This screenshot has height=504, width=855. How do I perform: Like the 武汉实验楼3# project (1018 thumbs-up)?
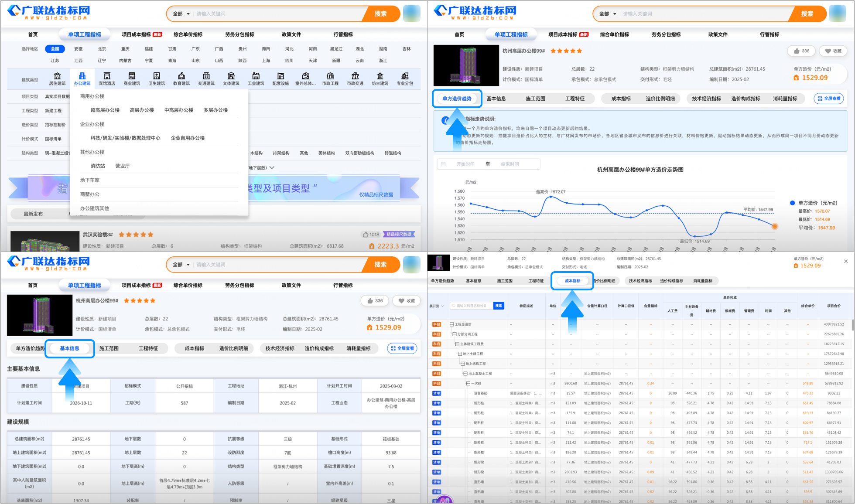(x=371, y=235)
